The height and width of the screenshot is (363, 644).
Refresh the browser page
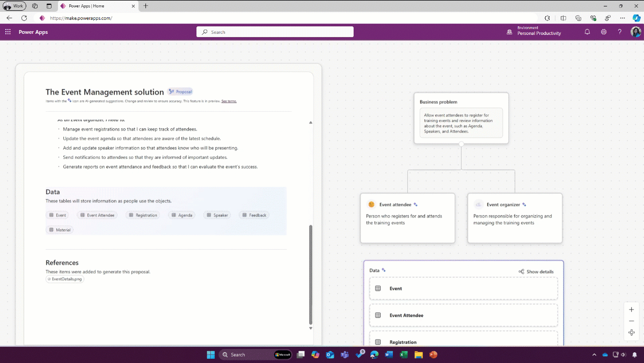pos(24,18)
